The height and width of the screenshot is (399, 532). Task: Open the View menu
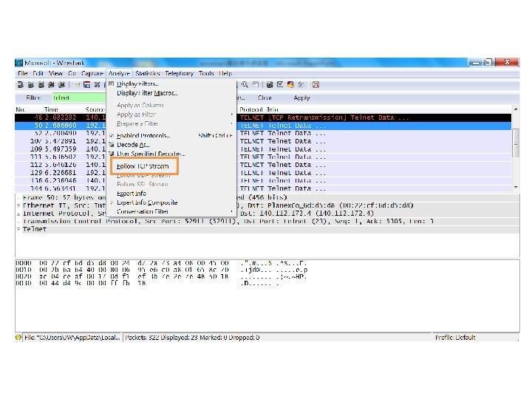tap(55, 73)
